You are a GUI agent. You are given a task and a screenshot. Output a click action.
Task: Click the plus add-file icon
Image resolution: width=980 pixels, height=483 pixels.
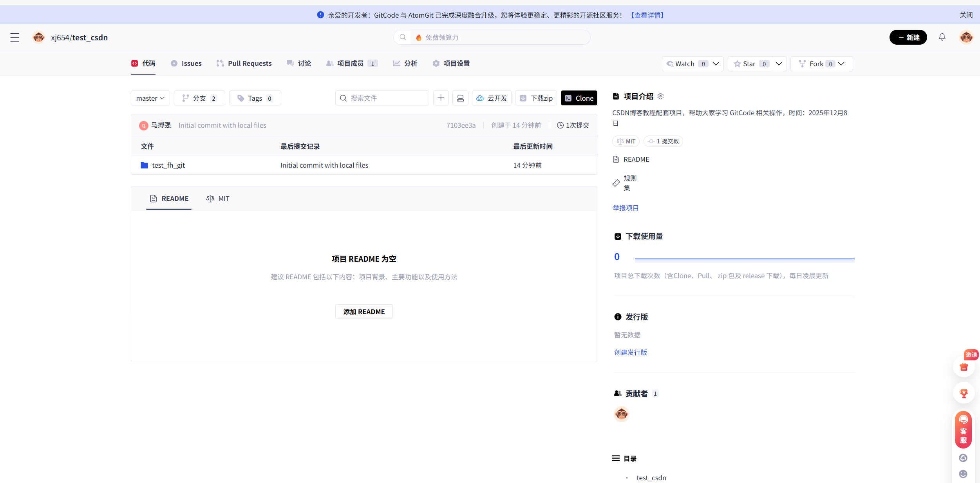(441, 98)
